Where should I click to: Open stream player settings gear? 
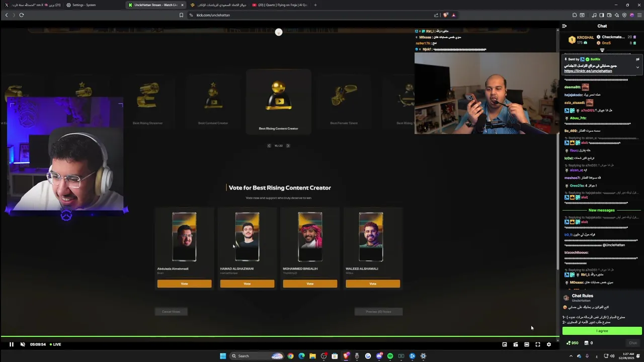tap(549, 344)
